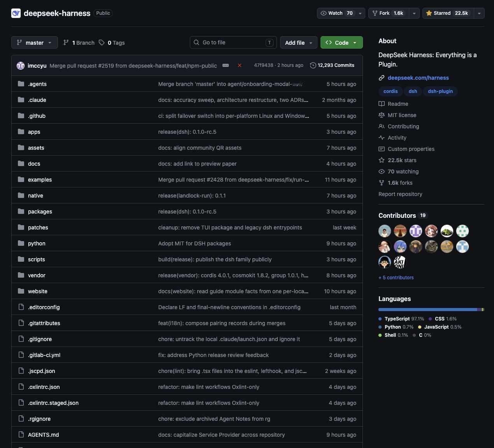This screenshot has height=448, width=494.
Task: Click the Contributors 19 heading
Action: (x=403, y=215)
